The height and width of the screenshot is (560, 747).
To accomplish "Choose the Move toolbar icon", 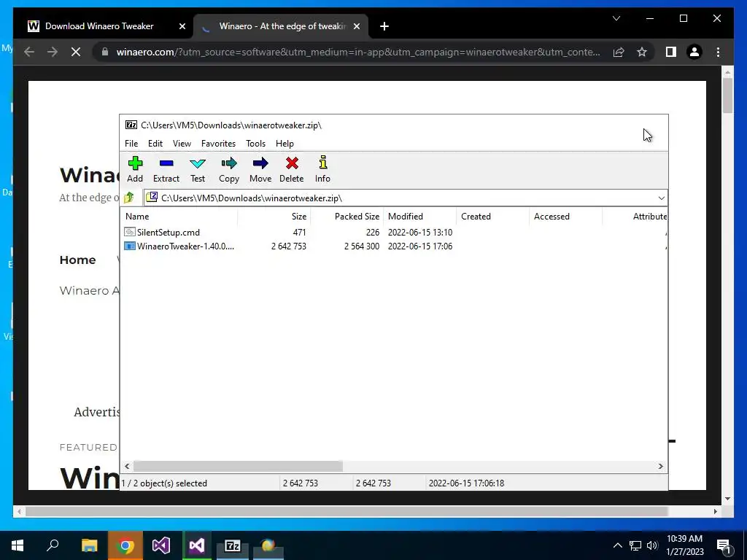I will 260,169.
